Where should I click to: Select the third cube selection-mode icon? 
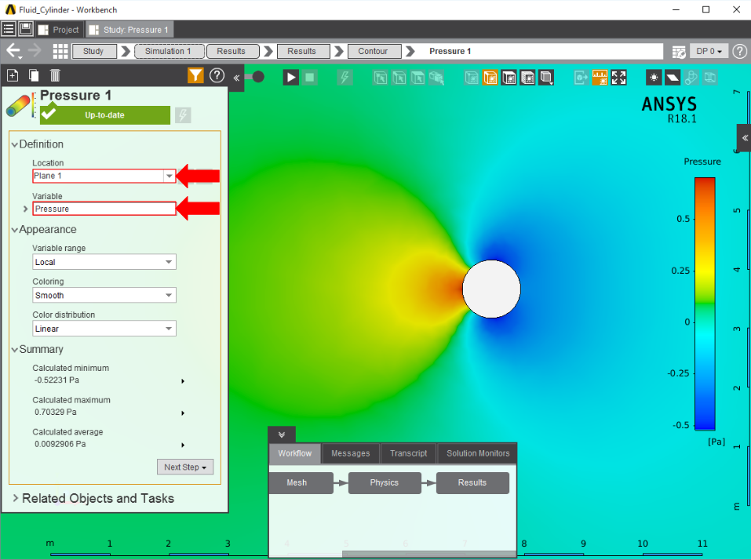[417, 78]
